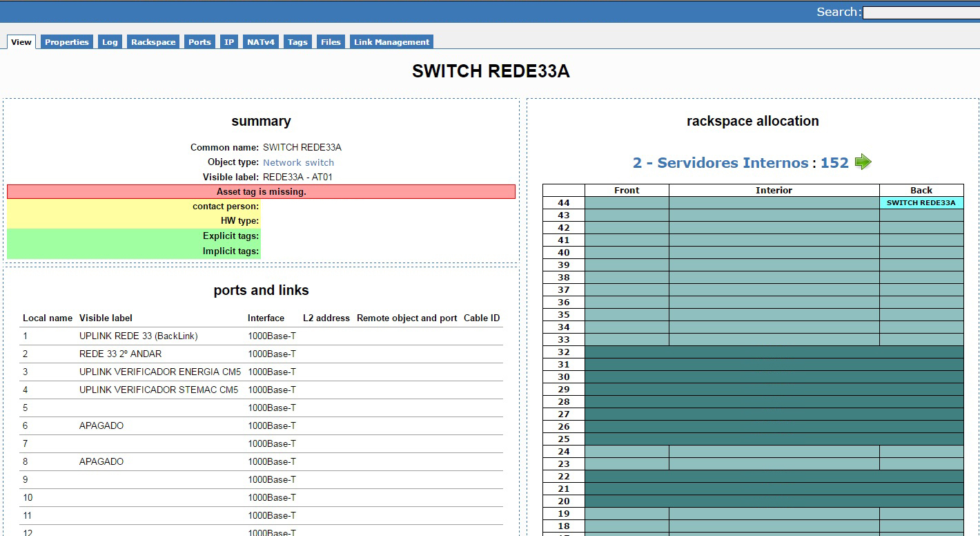
Task: Click the Interior cell of rack unit 24
Action: coord(774,452)
